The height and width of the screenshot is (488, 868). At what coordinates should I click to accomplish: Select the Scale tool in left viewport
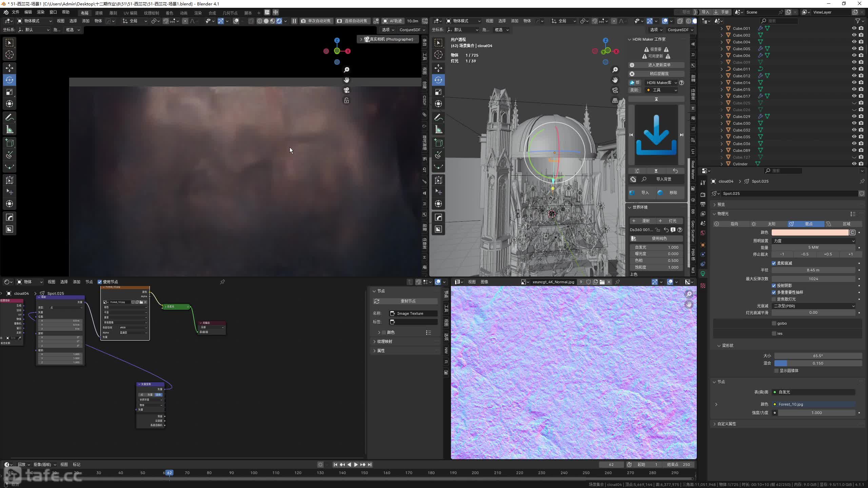[9, 92]
